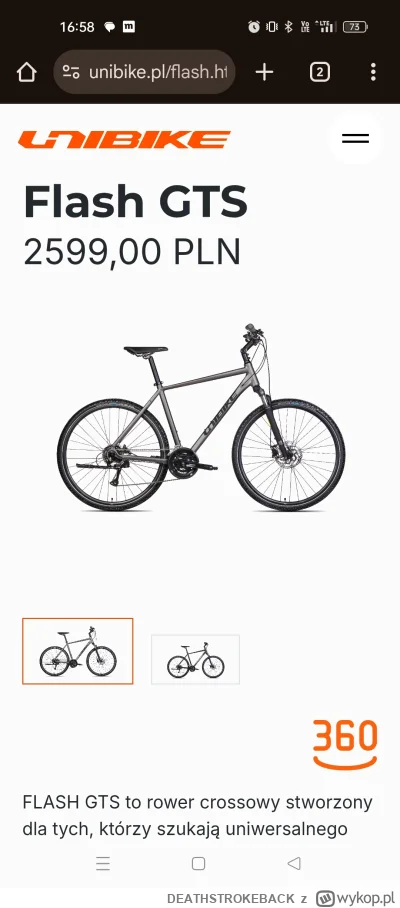Tap the Android home square button
The width and height of the screenshot is (400, 908).
click(x=199, y=863)
